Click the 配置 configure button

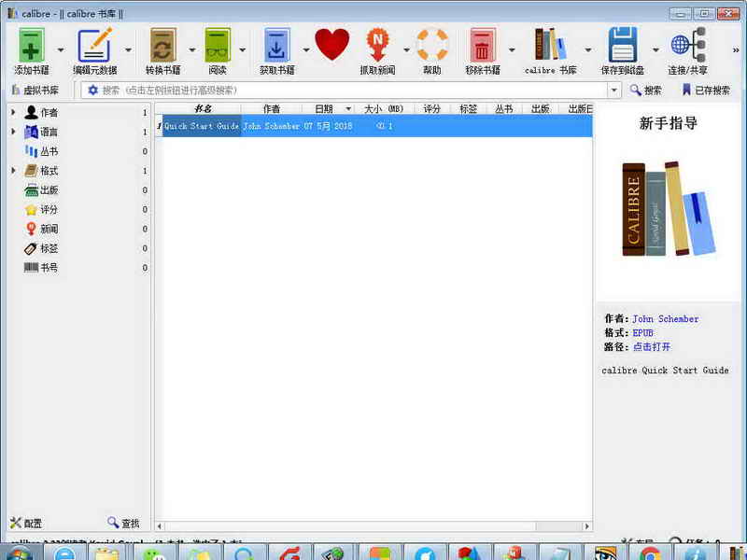[x=26, y=524]
